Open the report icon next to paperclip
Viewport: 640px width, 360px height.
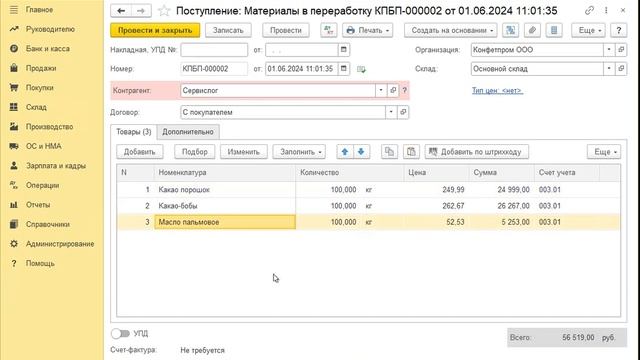coord(554,30)
